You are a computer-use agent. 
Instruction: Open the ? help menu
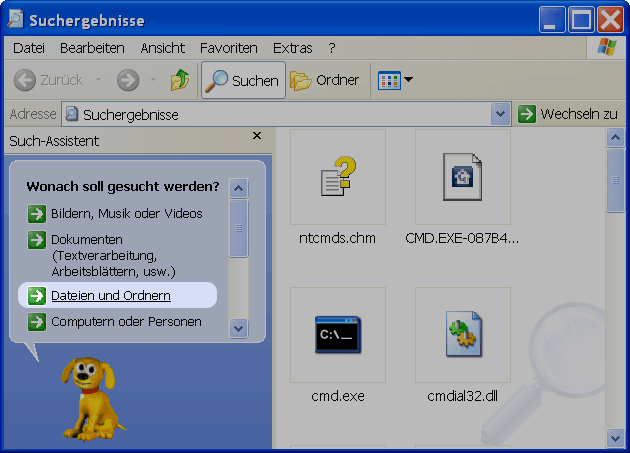(331, 48)
